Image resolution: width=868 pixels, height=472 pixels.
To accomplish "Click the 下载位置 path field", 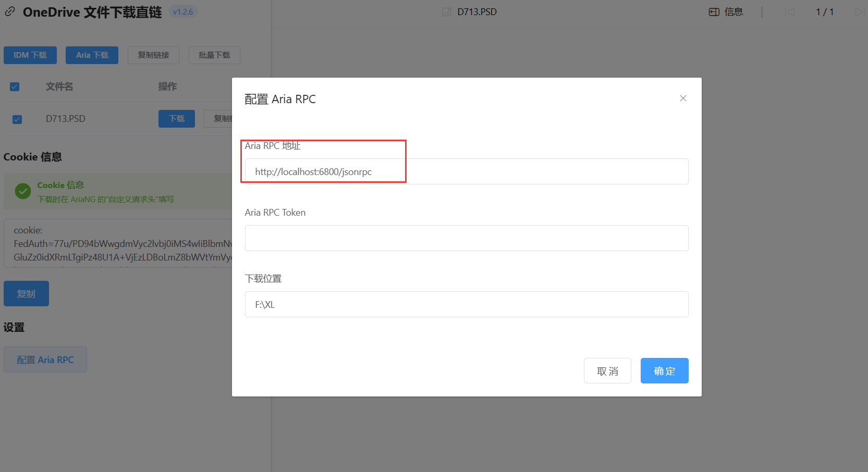I will tap(466, 304).
